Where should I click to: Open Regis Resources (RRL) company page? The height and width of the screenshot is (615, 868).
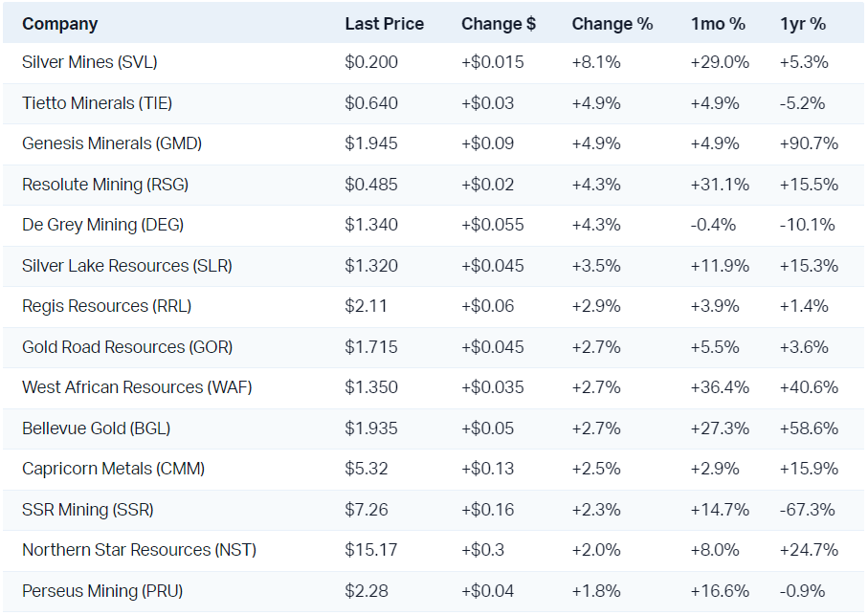point(106,306)
